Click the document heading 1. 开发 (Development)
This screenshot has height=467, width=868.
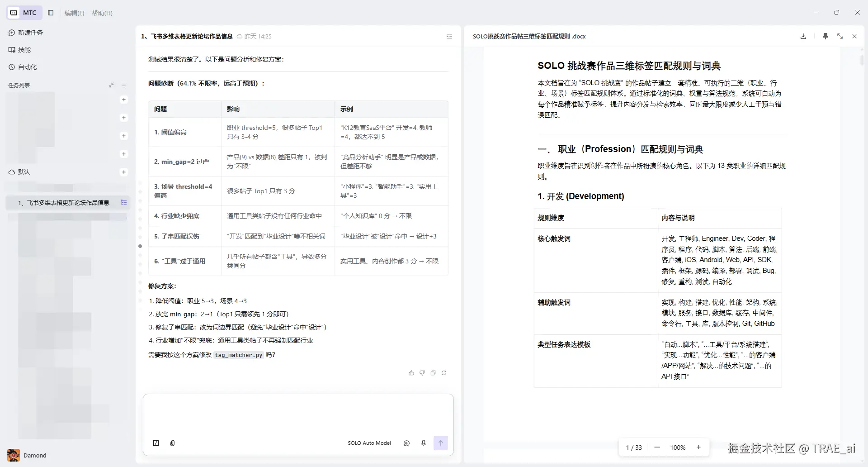581,196
